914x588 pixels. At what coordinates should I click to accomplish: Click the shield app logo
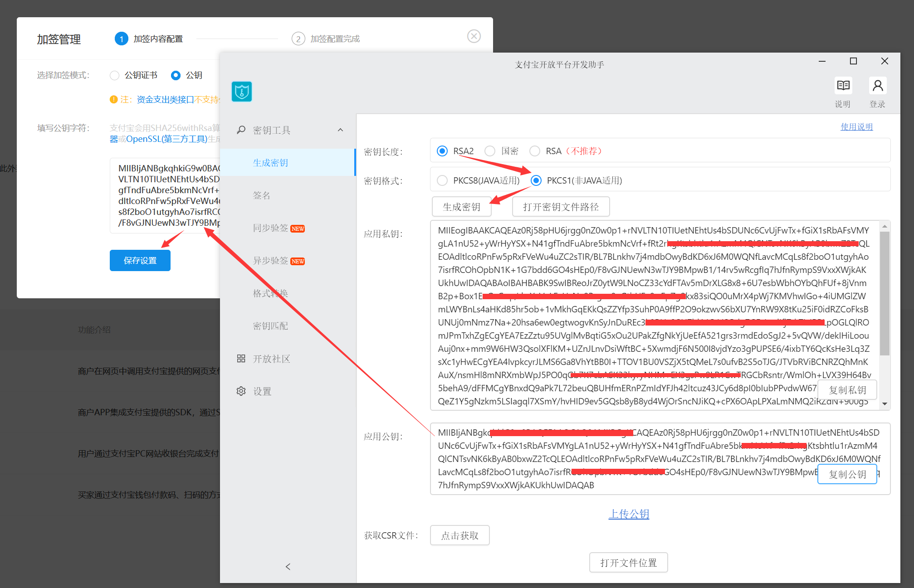click(241, 91)
